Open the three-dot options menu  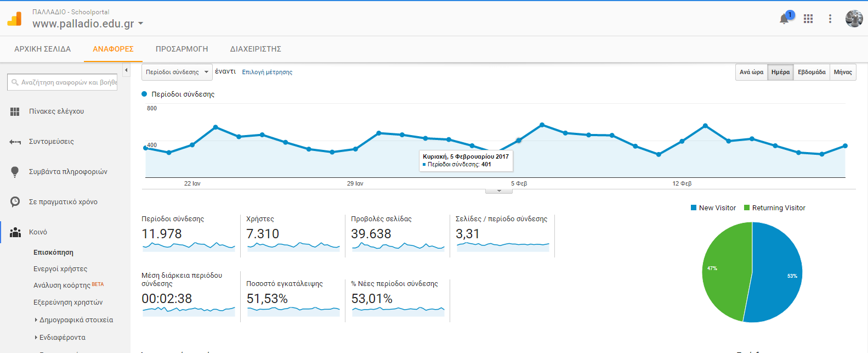click(x=830, y=19)
